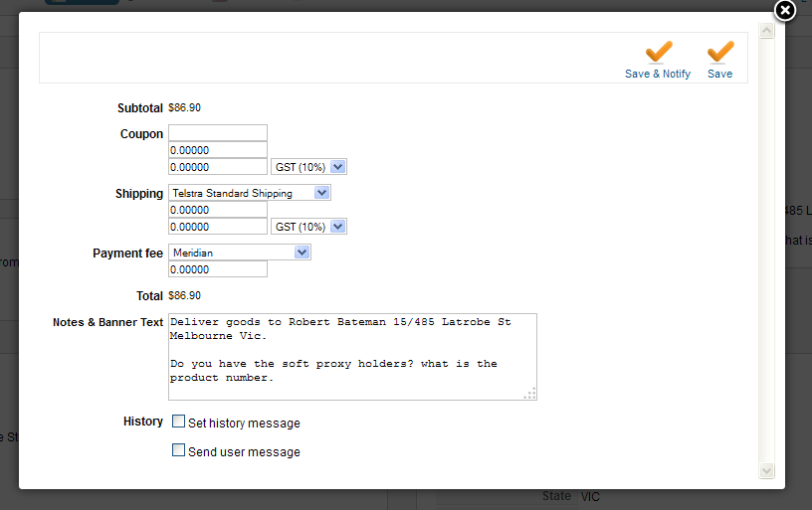
Task: Click into the Notes & Banner Text box
Action: (352, 356)
